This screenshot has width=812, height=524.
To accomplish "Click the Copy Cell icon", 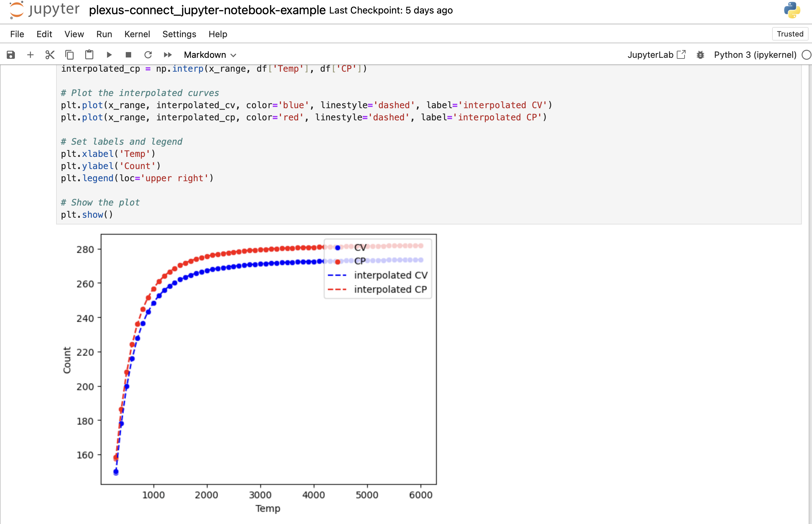I will [x=69, y=54].
